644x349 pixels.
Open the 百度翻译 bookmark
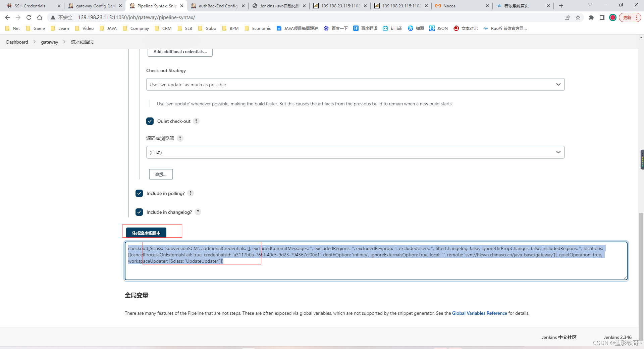point(365,29)
